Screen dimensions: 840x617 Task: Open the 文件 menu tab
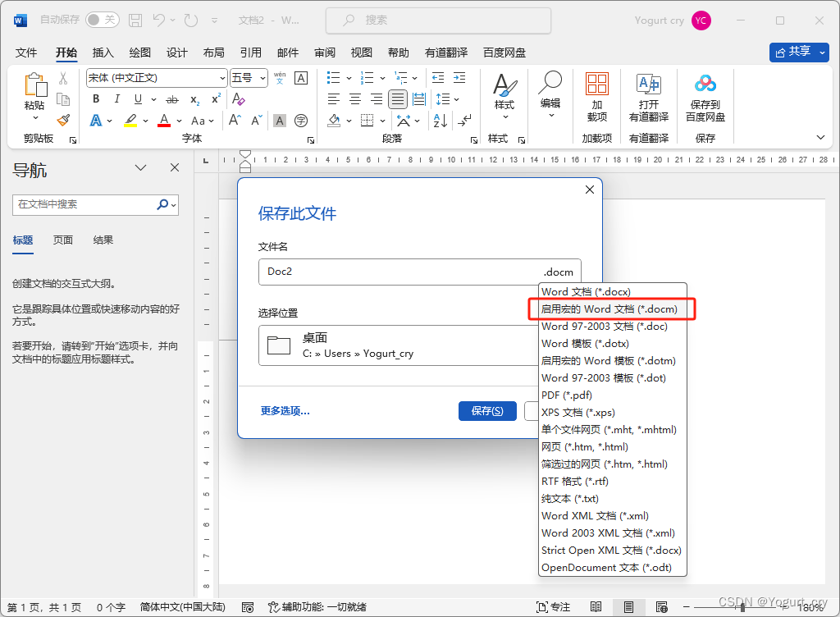[26, 53]
